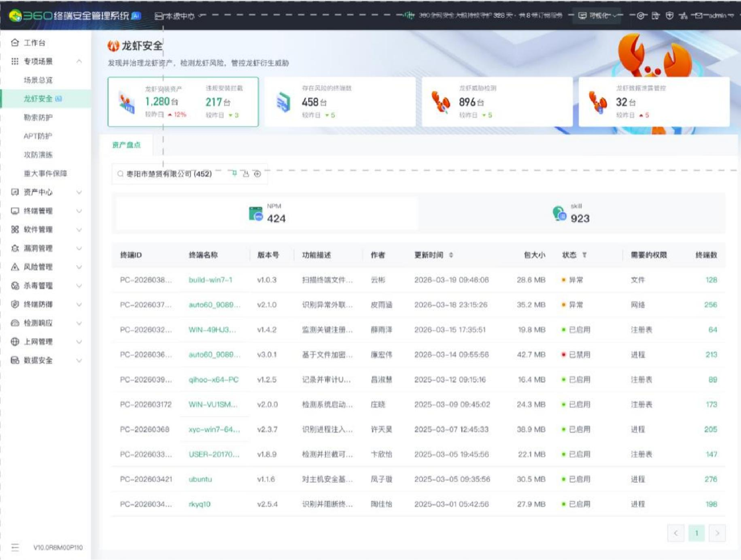
Task: Sort by update time arrows icon
Action: point(451,255)
